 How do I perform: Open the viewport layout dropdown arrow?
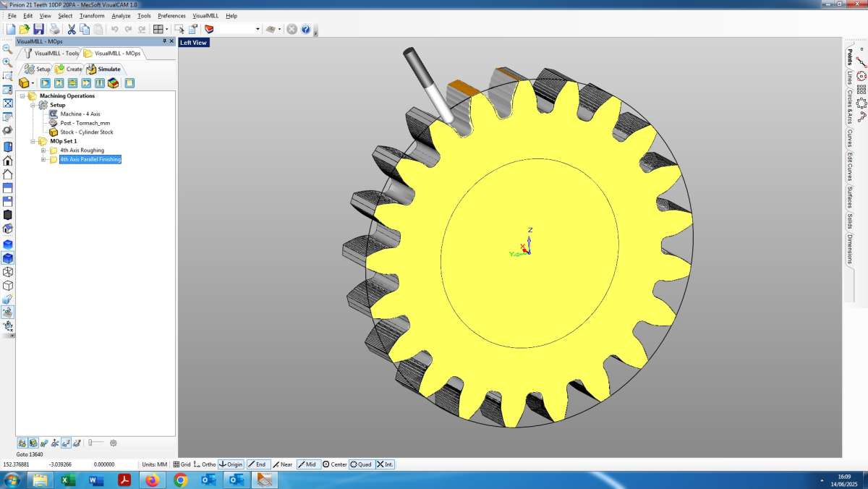[x=167, y=30]
